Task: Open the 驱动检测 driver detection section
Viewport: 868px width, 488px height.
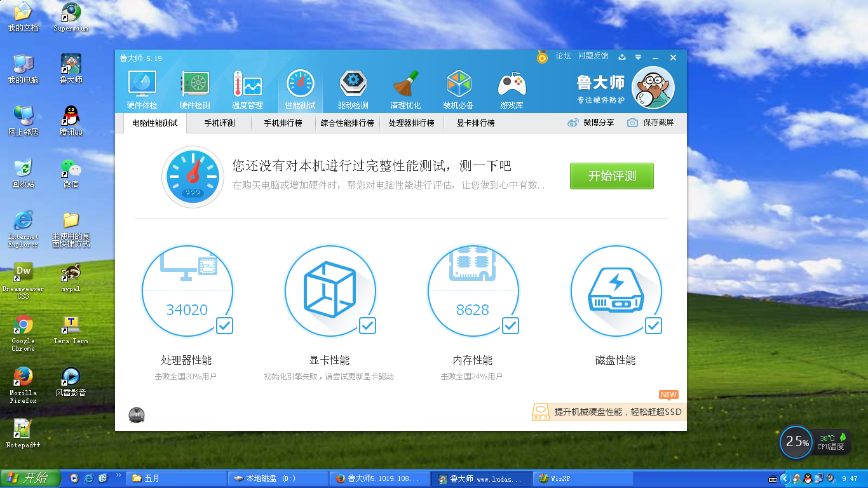Action: click(x=353, y=90)
